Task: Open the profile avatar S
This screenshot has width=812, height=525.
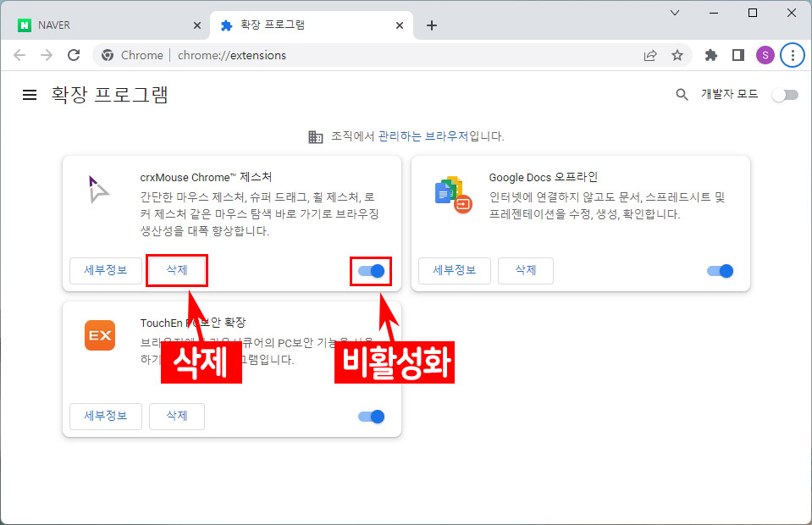Action: pyautogui.click(x=765, y=55)
